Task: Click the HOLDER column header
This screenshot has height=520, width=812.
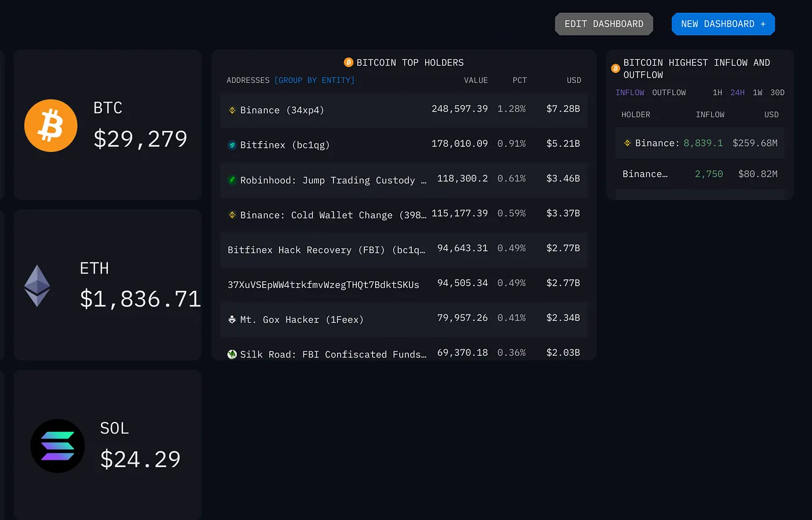Action: tap(636, 115)
